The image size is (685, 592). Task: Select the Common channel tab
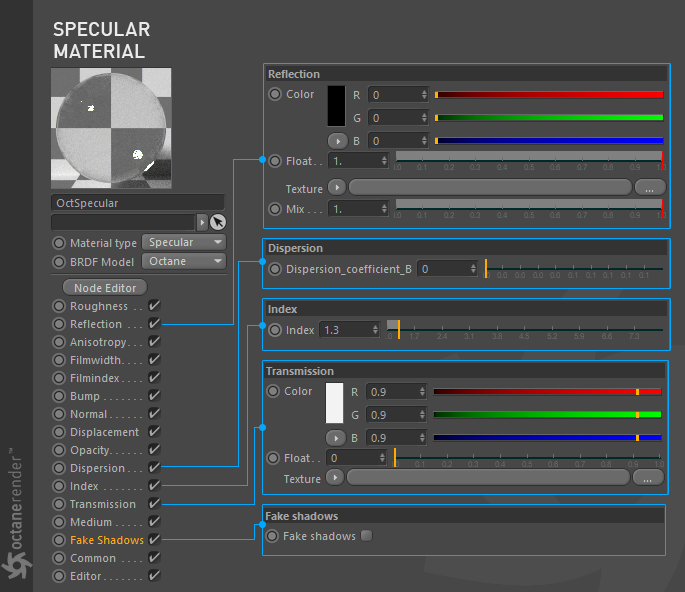pyautogui.click(x=93, y=558)
